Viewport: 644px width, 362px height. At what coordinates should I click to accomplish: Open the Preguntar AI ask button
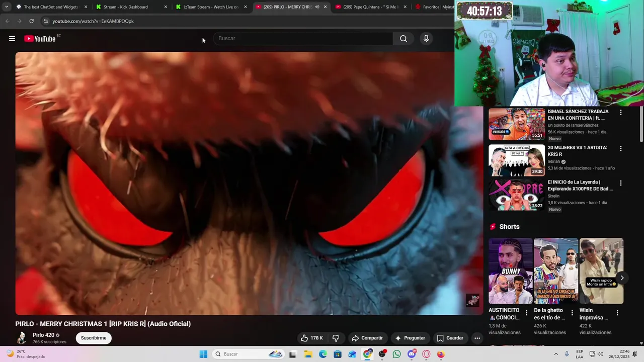pyautogui.click(x=410, y=338)
